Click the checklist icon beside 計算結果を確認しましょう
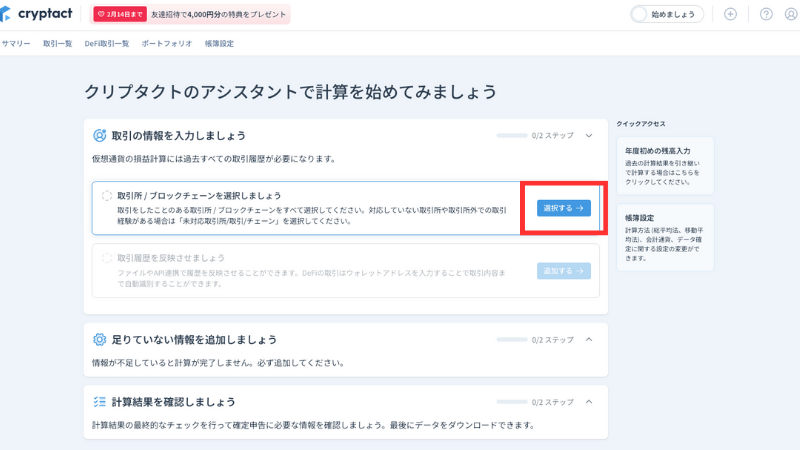800x450 pixels. [99, 402]
